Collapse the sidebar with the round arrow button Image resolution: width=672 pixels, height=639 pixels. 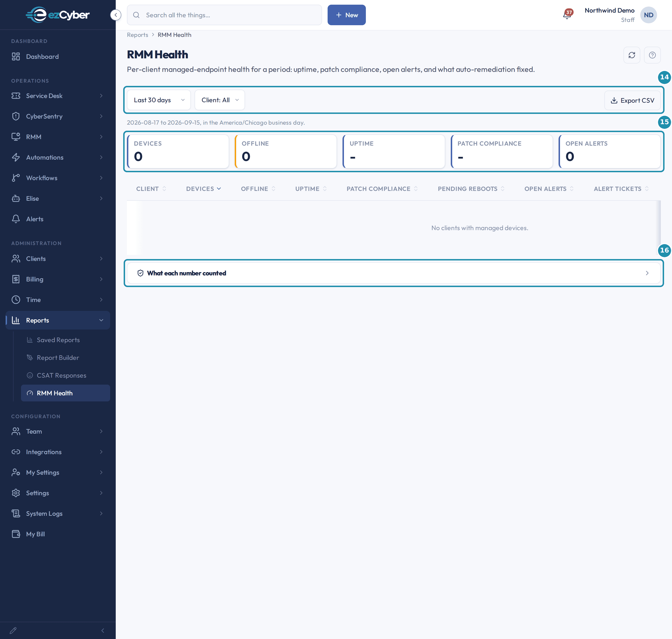[x=116, y=15]
